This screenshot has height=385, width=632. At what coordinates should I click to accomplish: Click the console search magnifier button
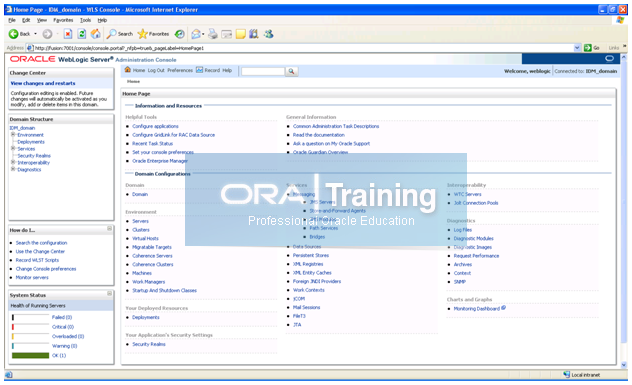(291, 71)
